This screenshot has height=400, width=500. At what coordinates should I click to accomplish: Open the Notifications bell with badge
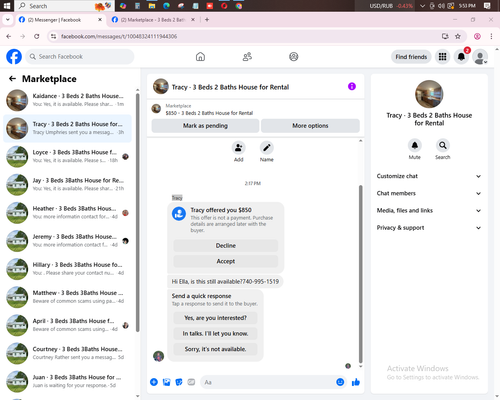pyautogui.click(x=461, y=57)
